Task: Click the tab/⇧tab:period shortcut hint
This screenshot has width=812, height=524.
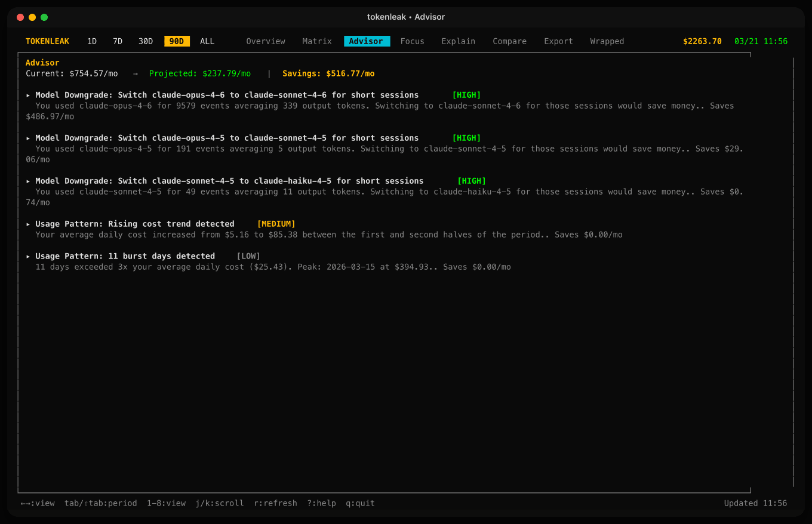Action: click(101, 503)
